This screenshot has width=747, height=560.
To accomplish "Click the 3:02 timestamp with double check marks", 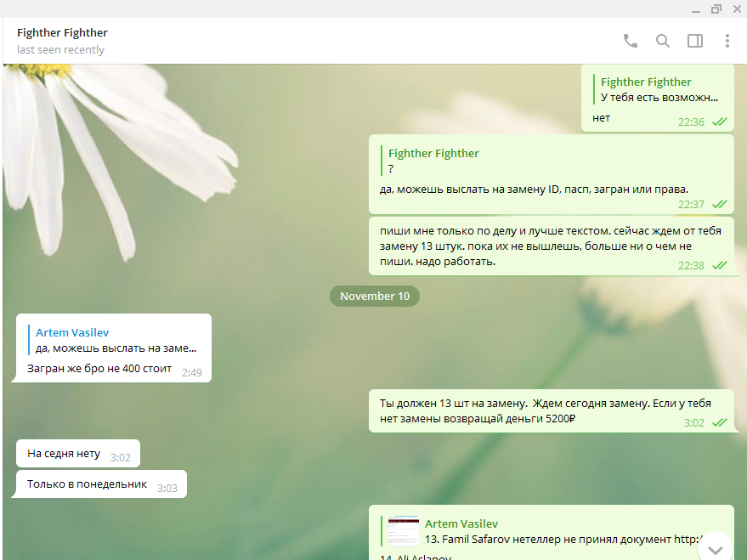I will pyautogui.click(x=693, y=423).
